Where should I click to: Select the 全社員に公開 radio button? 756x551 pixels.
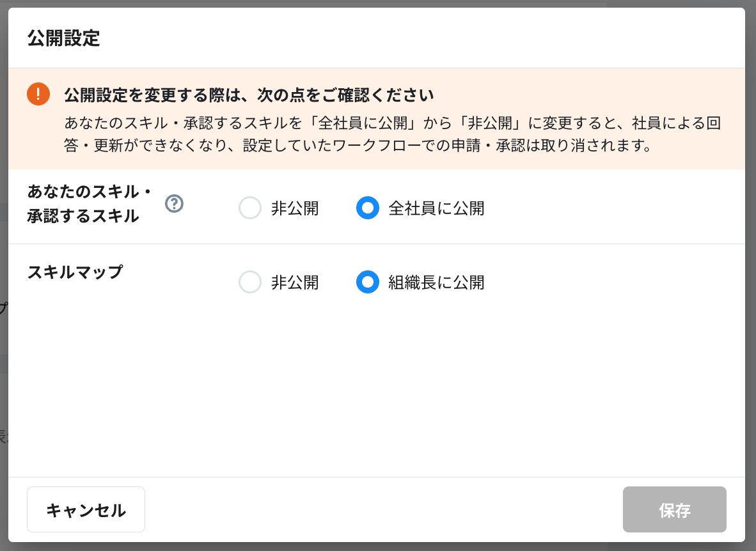(x=367, y=208)
